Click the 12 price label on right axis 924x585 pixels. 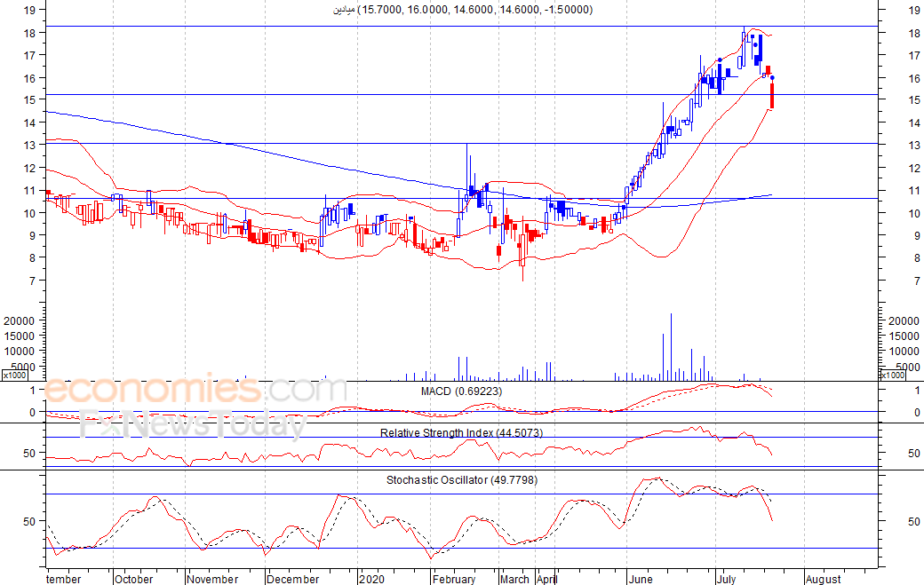[914, 169]
